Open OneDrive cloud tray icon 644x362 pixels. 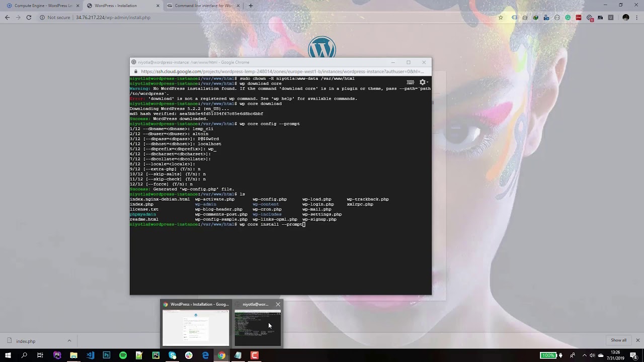tap(600, 355)
